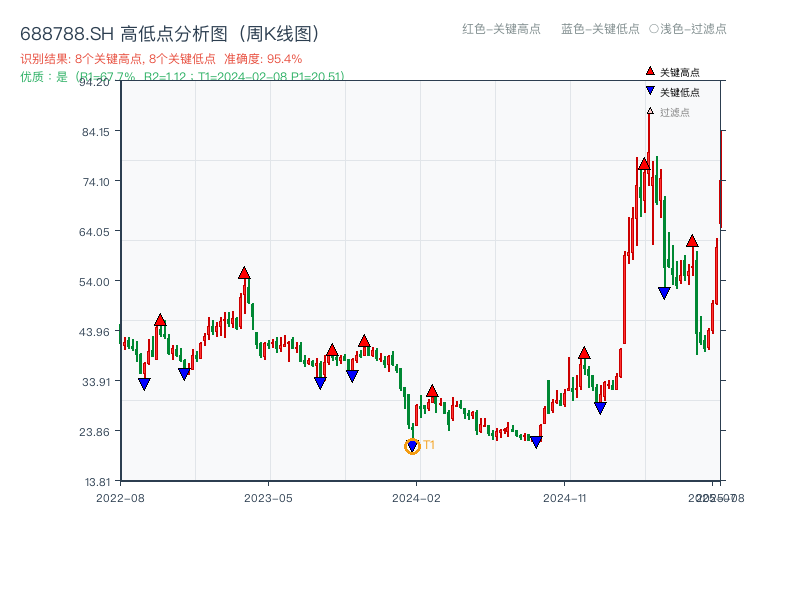800x600 pixels.
Task: Click blue triangle icon in 关键低点 legend
Action: click(650, 91)
